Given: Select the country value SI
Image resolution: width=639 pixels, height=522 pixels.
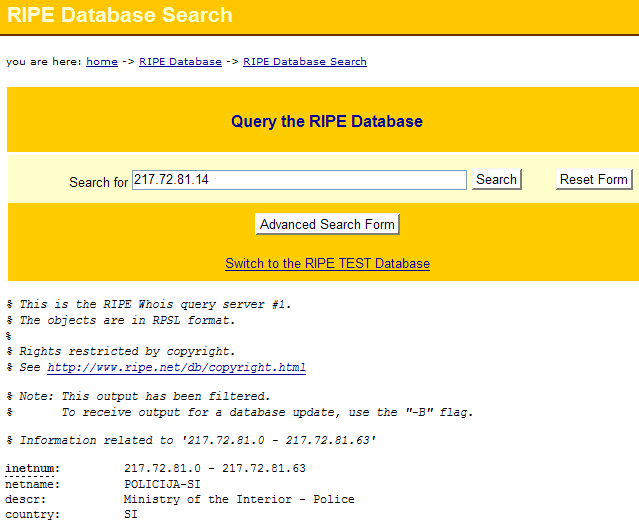Looking at the screenshot, I should click(x=131, y=514).
